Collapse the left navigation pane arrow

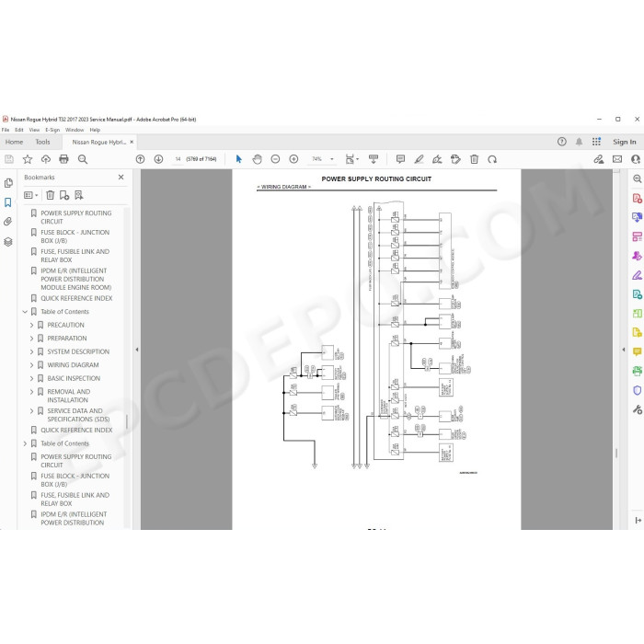(137, 350)
